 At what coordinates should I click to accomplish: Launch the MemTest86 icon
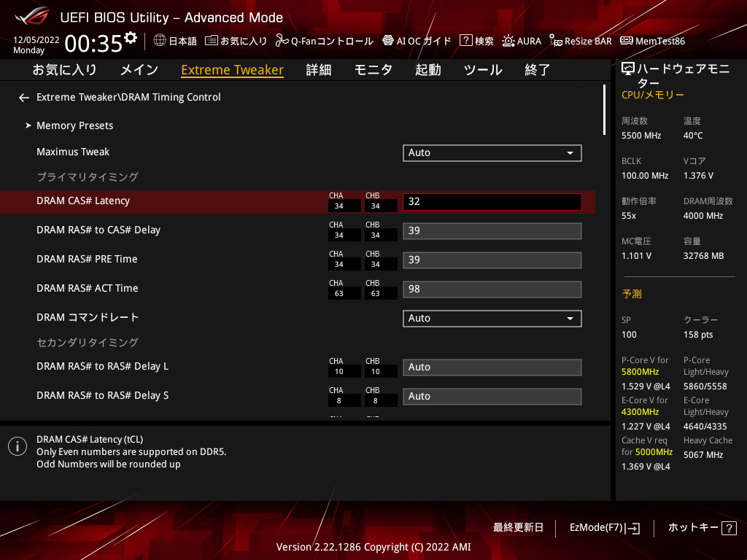[626, 41]
